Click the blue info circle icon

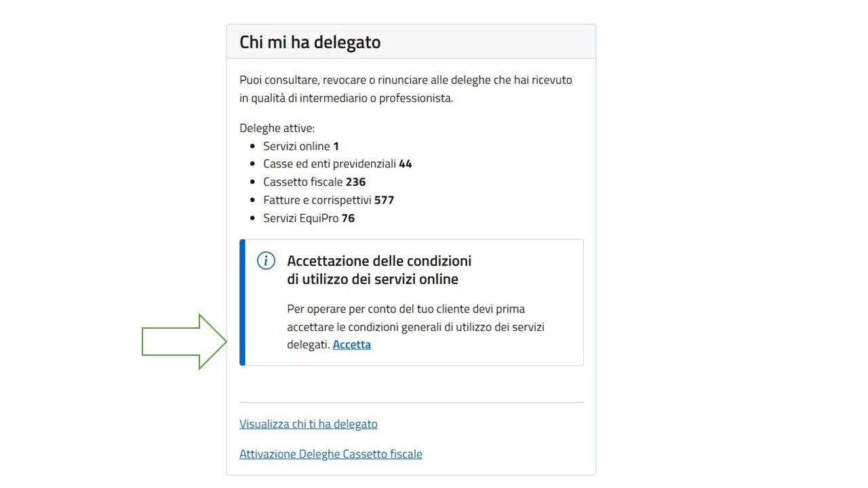click(266, 261)
